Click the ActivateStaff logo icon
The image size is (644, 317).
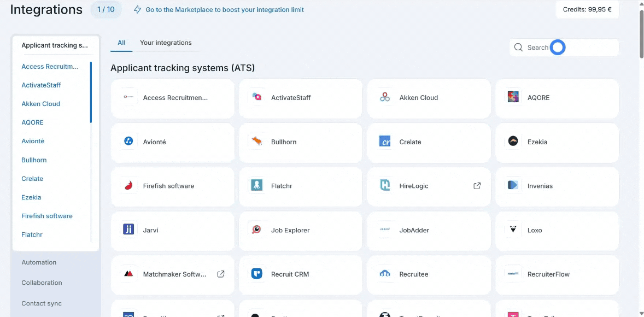tap(257, 97)
